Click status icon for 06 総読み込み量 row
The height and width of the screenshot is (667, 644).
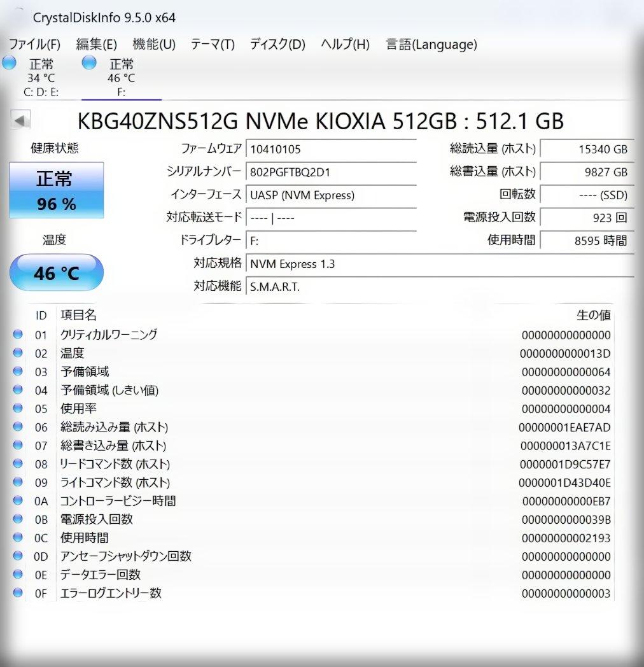click(18, 426)
